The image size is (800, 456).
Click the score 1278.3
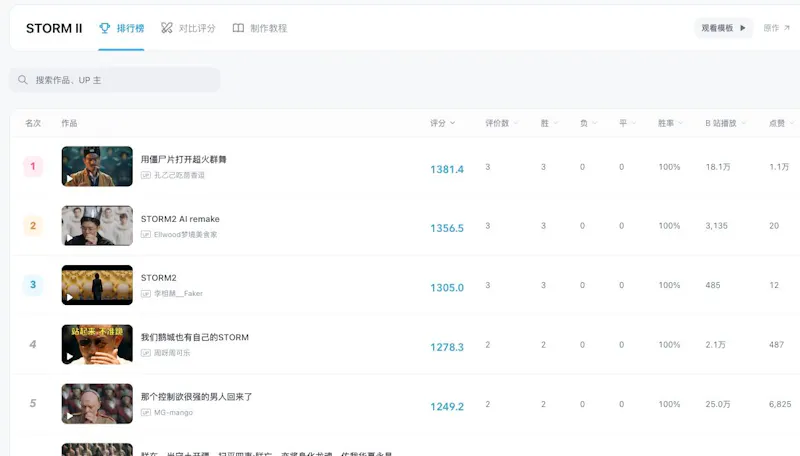tap(447, 347)
